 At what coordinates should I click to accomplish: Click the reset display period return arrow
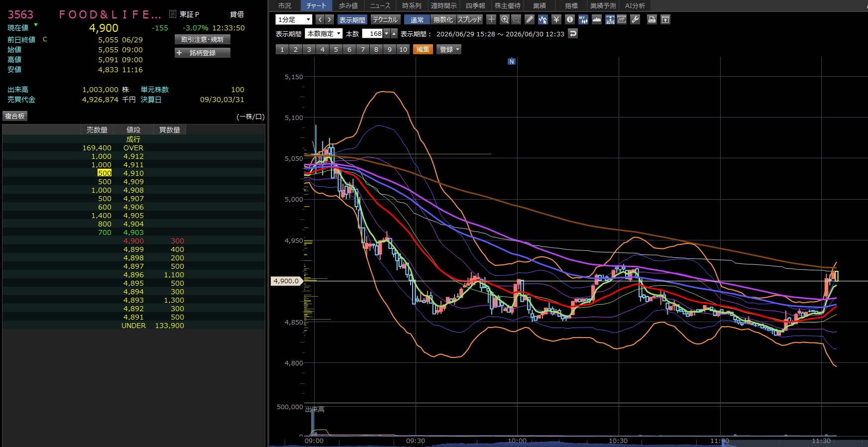click(573, 34)
